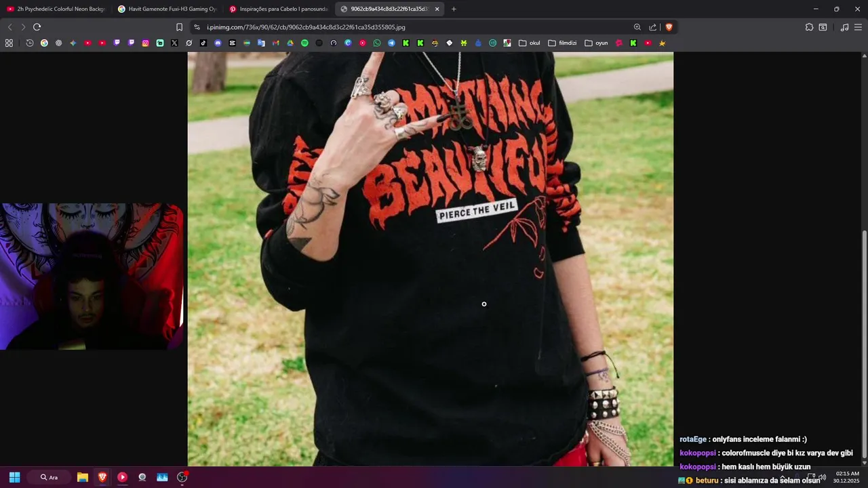Viewport: 868px width, 488px height.
Task: Toggle the browser sidebar panel icon
Action: pos(823,27)
